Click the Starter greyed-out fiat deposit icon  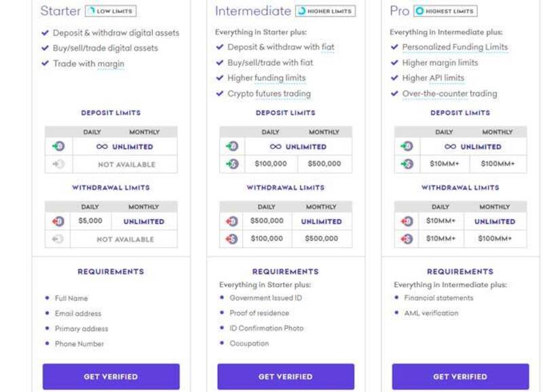click(x=58, y=164)
